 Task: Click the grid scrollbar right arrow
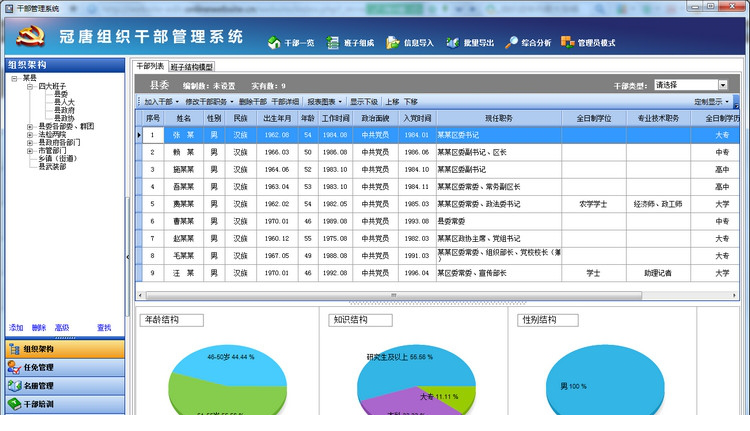(734, 296)
